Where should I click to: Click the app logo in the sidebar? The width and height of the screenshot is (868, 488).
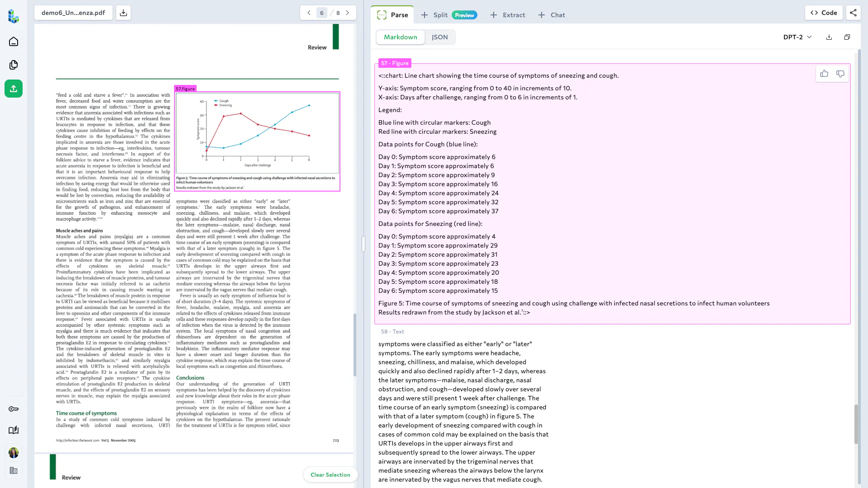click(x=14, y=16)
